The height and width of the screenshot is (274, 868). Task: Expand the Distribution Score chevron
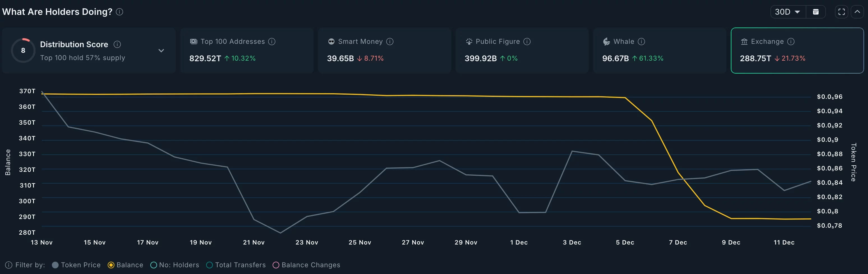point(162,51)
